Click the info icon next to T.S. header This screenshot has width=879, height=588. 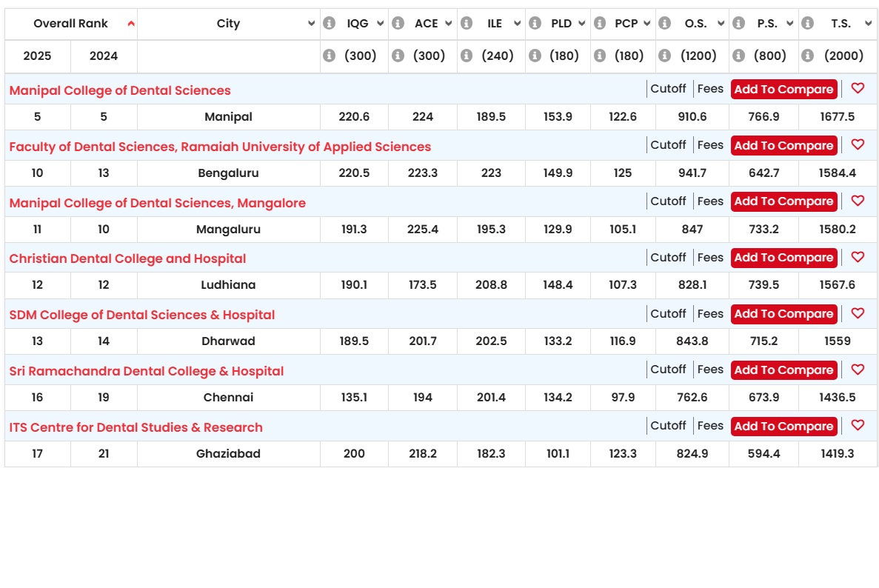coord(807,23)
